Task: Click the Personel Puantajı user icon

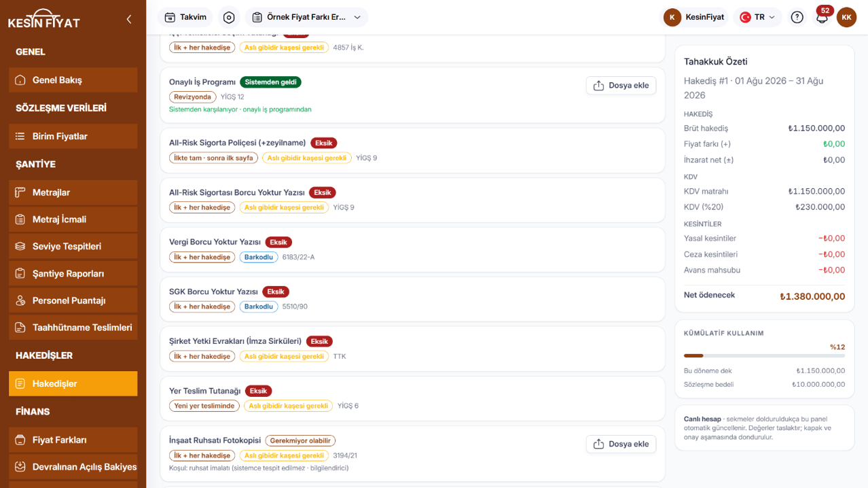Action: pos(20,300)
